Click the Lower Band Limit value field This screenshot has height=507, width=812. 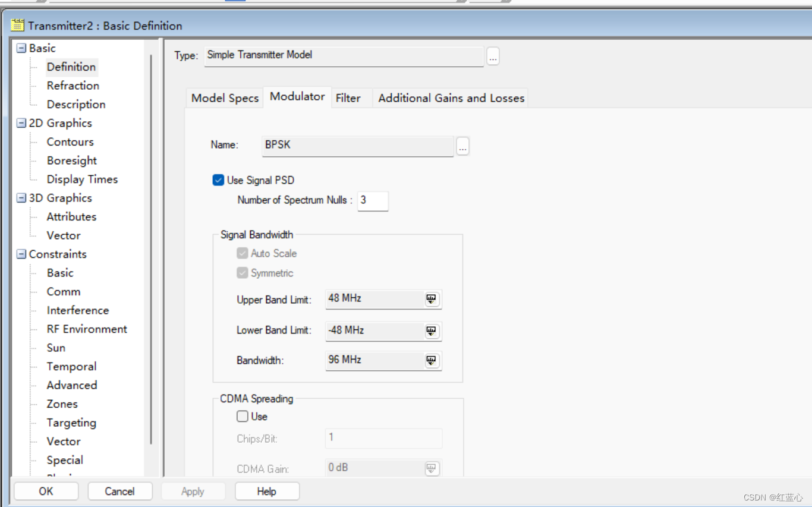point(374,330)
